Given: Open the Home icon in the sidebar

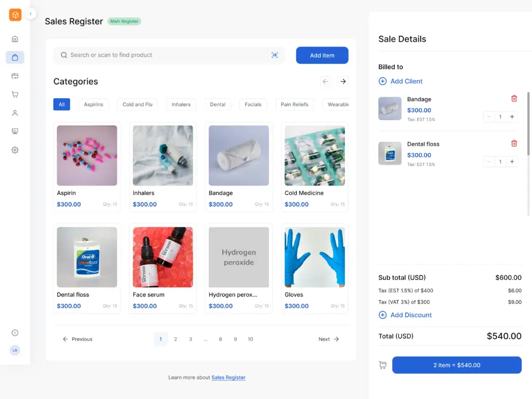Looking at the screenshot, I should tap(15, 38).
